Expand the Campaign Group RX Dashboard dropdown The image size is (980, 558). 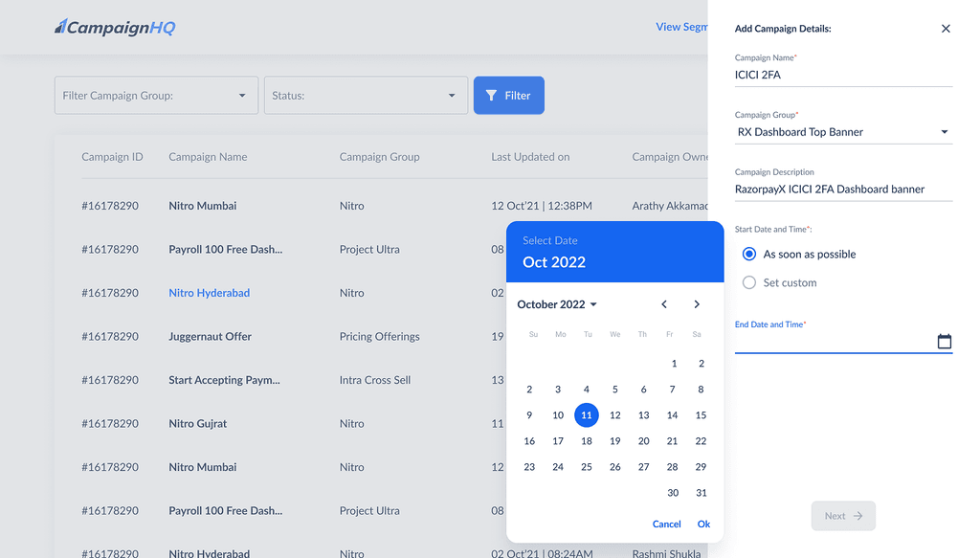(x=843, y=132)
